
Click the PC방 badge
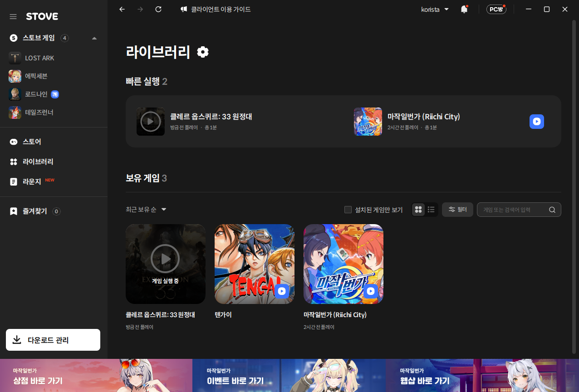[x=496, y=9]
